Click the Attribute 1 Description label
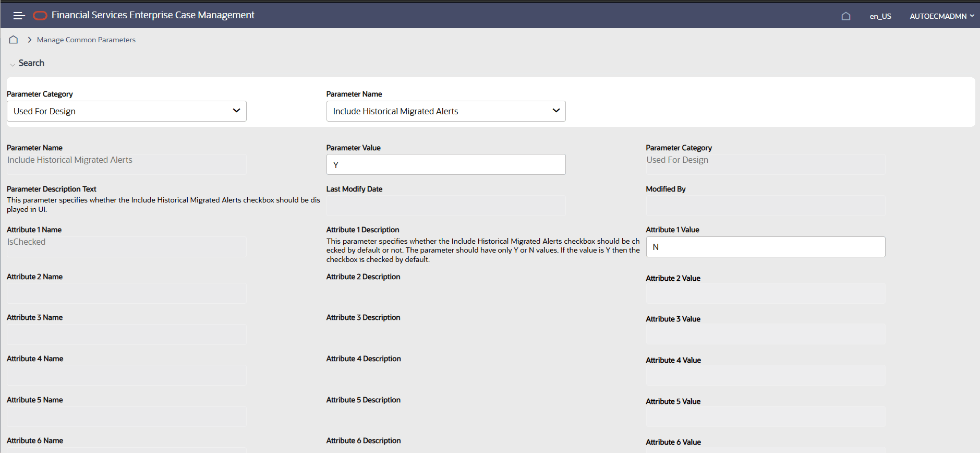Screen dimensions: 980x453 click(x=362, y=230)
